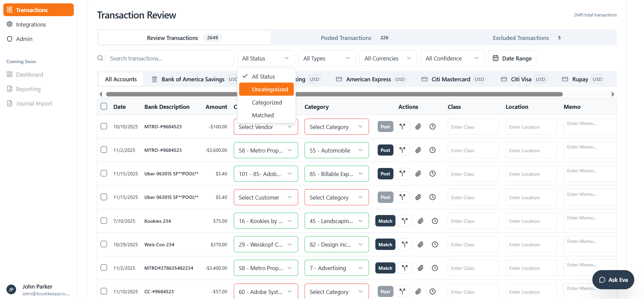Open the Ask Eva chat button
The image size is (644, 299).
[x=613, y=280]
